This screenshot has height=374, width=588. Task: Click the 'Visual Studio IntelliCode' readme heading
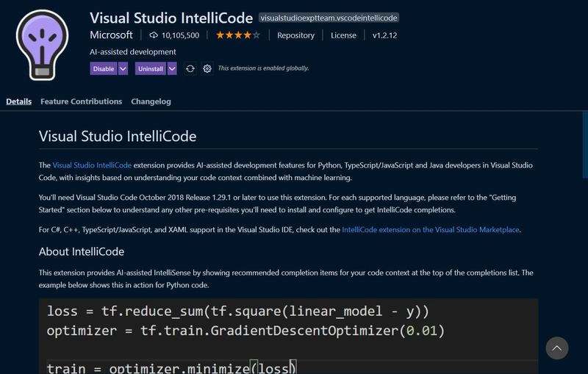(118, 136)
